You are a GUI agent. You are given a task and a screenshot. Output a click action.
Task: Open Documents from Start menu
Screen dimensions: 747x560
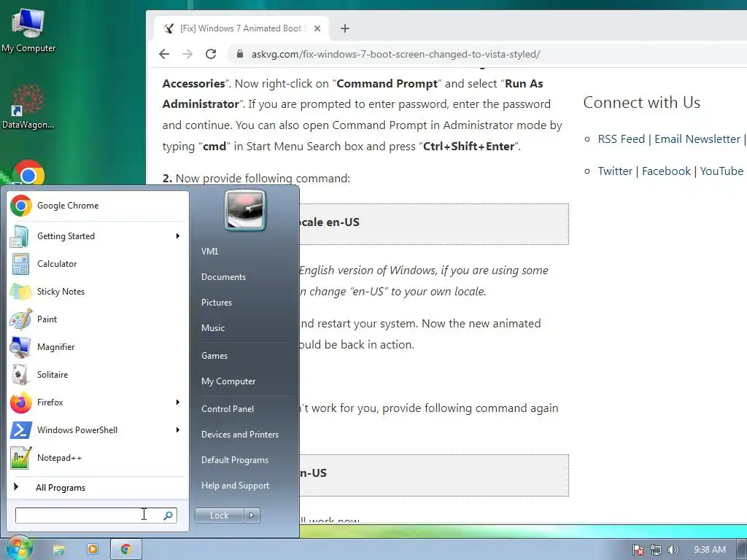click(x=223, y=277)
